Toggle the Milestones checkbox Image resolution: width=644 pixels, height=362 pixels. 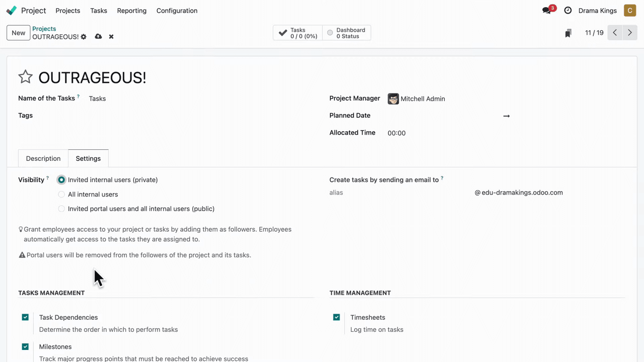[25, 346]
